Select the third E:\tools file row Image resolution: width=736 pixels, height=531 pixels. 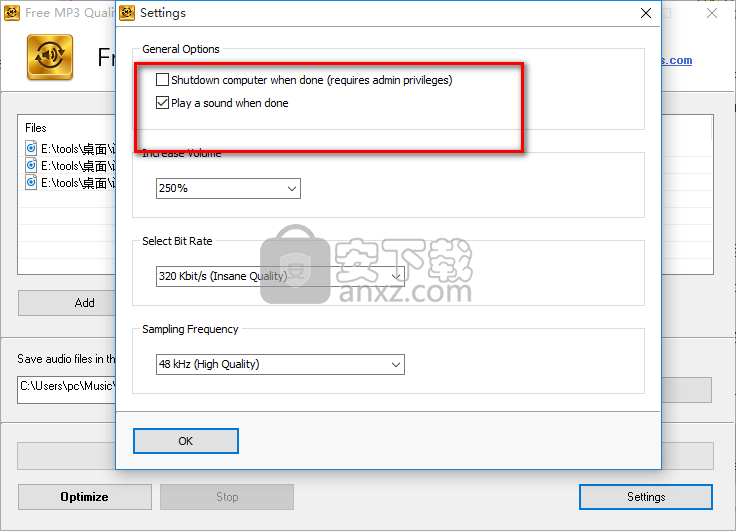click(69, 183)
